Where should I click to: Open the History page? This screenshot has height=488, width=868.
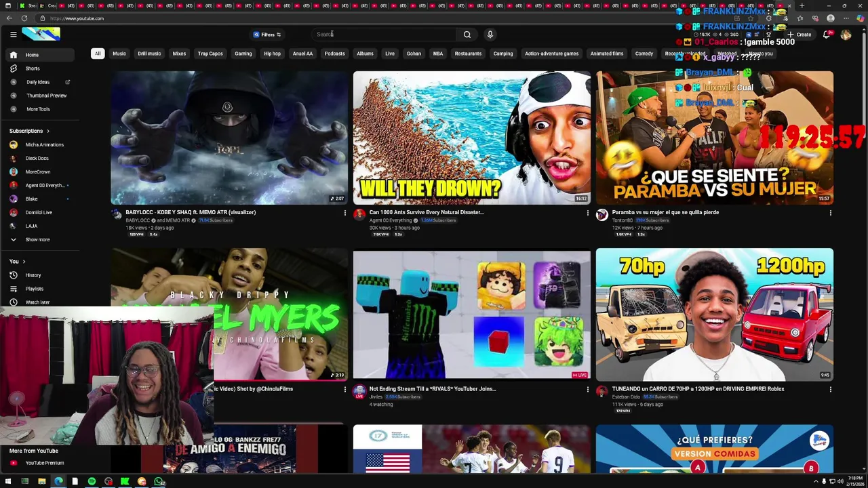pyautogui.click(x=39, y=275)
